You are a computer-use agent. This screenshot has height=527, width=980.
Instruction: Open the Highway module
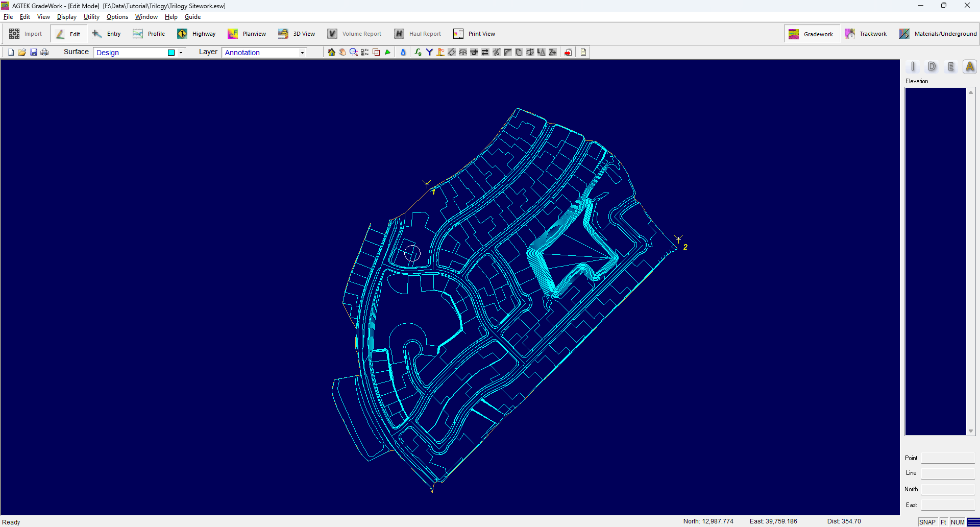point(197,34)
